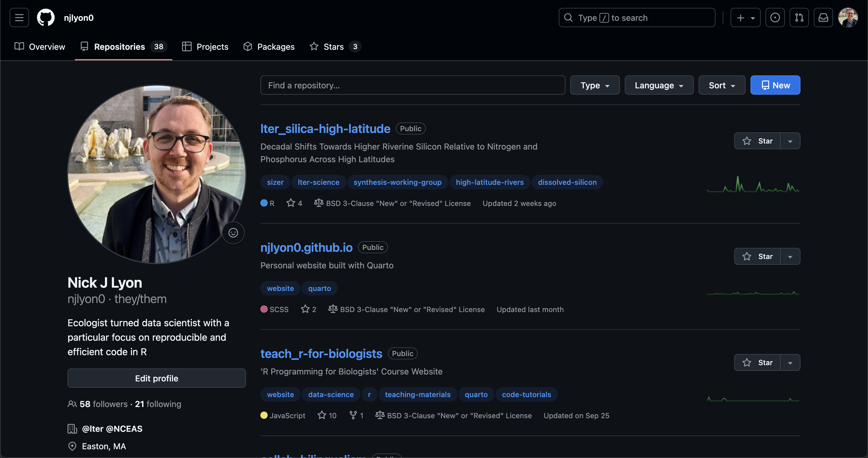This screenshot has width=868, height=458.
Task: Open the navigation hamburger menu
Action: pyautogui.click(x=19, y=17)
